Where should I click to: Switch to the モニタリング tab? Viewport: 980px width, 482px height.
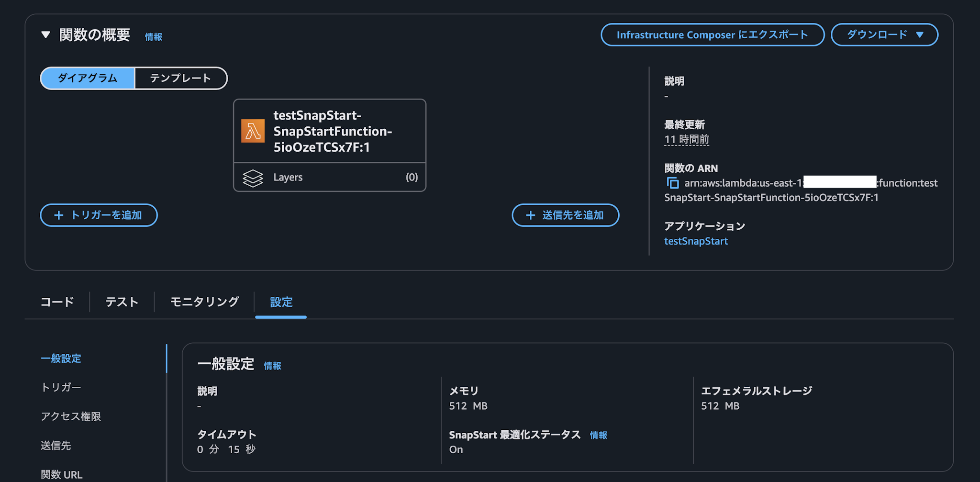click(204, 302)
